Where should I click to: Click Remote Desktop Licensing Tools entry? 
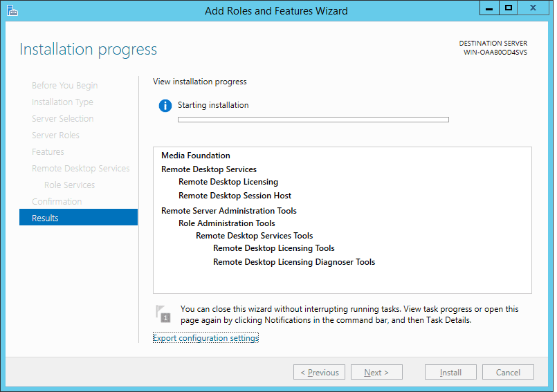pos(274,248)
